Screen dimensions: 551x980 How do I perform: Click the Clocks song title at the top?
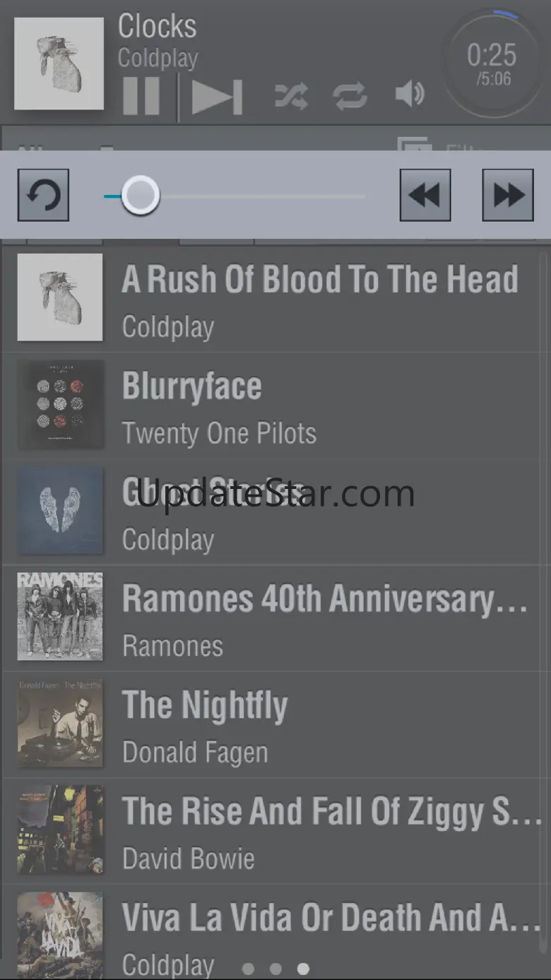157,27
